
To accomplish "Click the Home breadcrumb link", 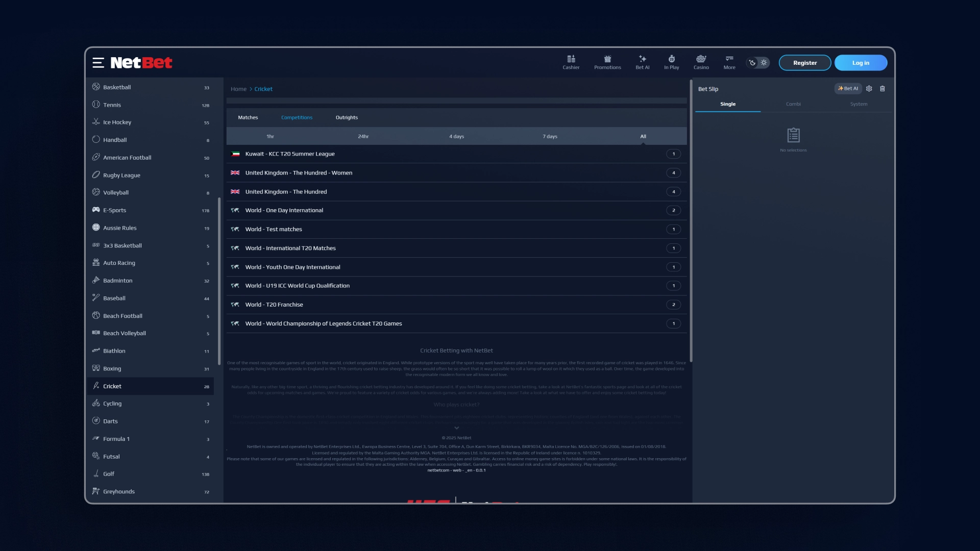I will point(238,89).
